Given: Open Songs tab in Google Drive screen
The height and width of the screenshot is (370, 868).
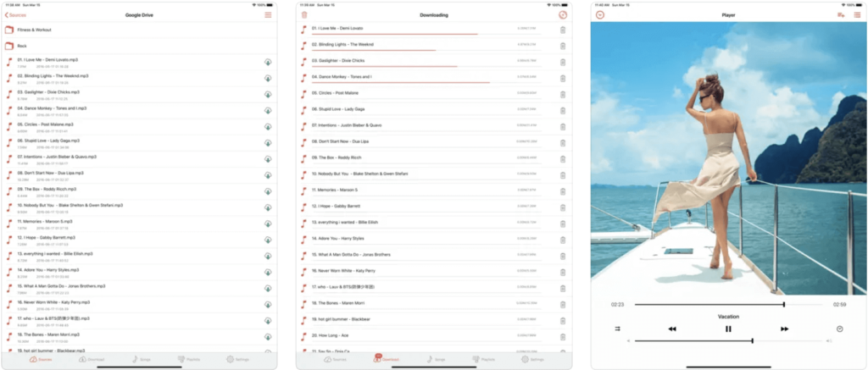Looking at the screenshot, I should pyautogui.click(x=142, y=360).
